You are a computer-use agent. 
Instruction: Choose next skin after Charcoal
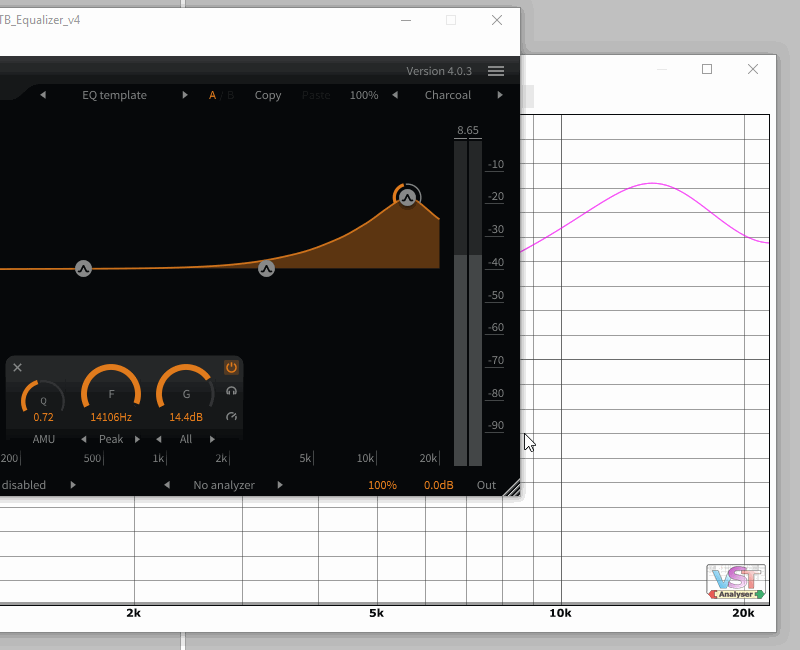[x=499, y=95]
